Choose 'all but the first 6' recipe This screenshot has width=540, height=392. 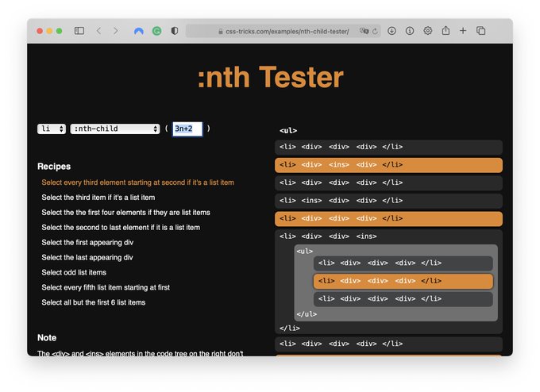[94, 302]
